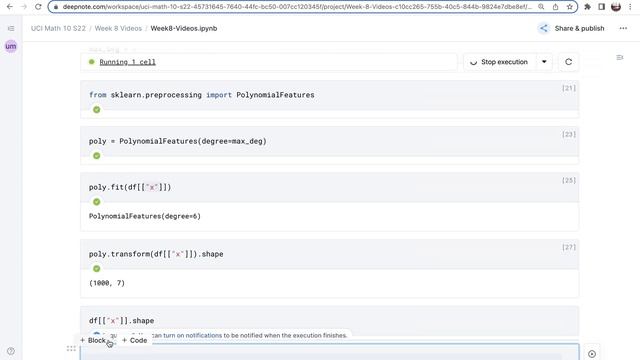Open the Week 8 Videos breadcrumb
Screen dimensions: 640x360
coord(118,28)
